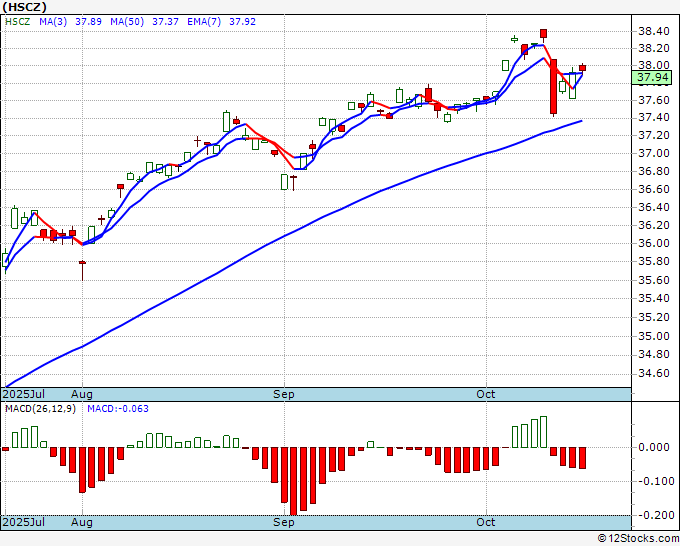This screenshot has height=546, width=680.
Task: Click the long-wick red candle at Aug start
Action: pos(82,271)
